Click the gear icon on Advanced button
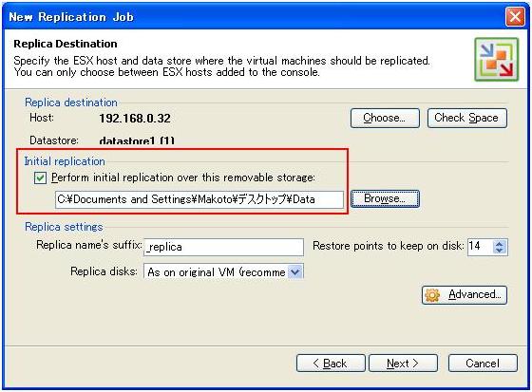The width and height of the screenshot is (532, 392). point(432,295)
